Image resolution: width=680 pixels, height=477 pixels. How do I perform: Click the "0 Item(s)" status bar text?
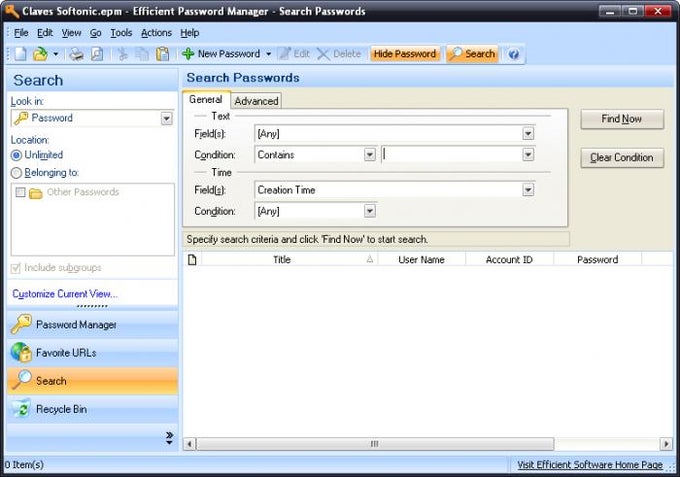point(24,465)
